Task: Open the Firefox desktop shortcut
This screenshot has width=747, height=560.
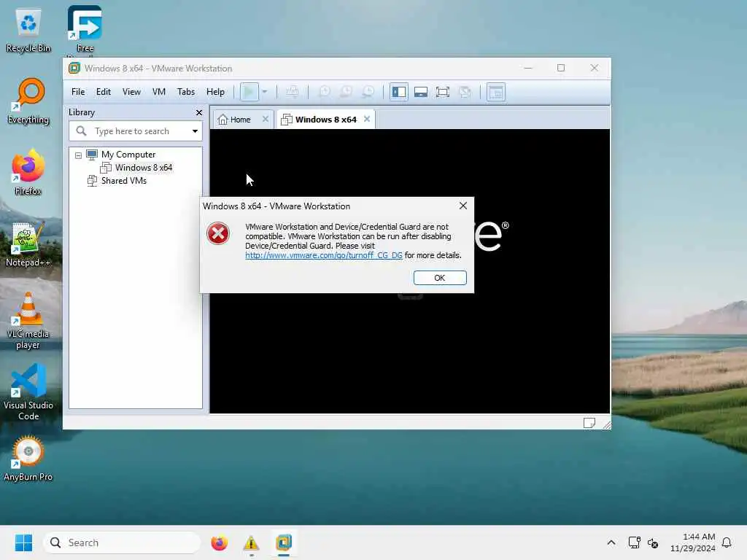Action: pos(28,172)
